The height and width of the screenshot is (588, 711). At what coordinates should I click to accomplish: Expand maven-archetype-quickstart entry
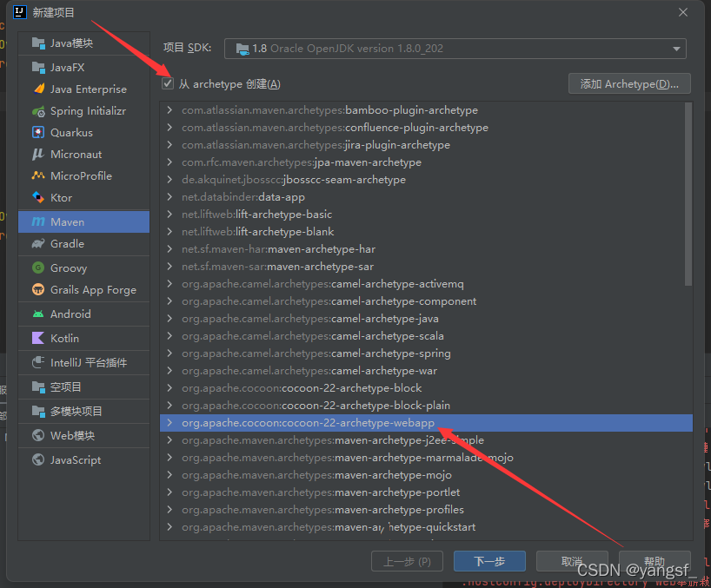point(169,527)
